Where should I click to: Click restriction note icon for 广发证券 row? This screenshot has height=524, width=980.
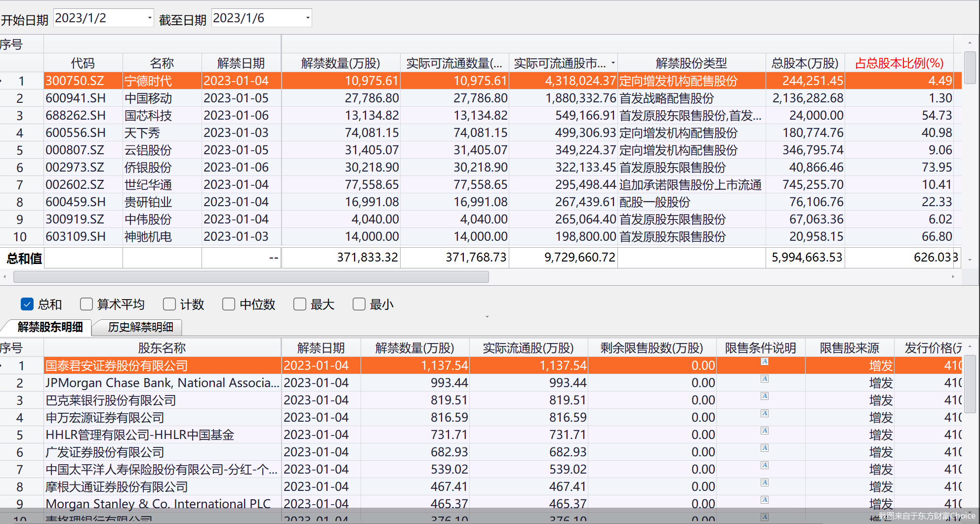tap(764, 448)
